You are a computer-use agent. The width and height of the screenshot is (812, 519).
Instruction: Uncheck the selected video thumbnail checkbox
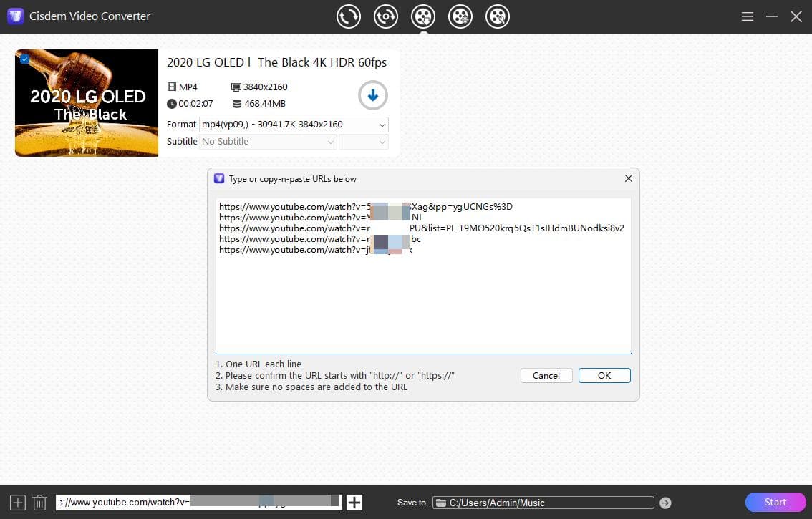click(24, 59)
